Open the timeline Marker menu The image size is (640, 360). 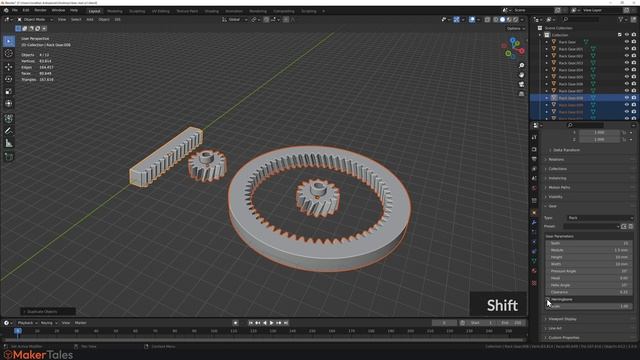click(x=80, y=323)
